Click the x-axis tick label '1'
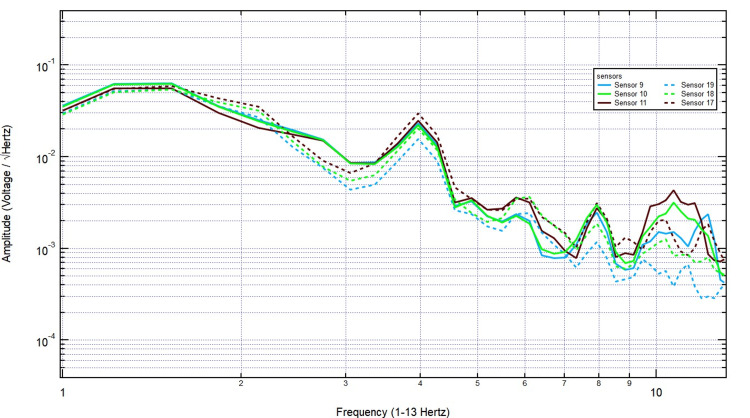The image size is (750, 418). point(63,393)
